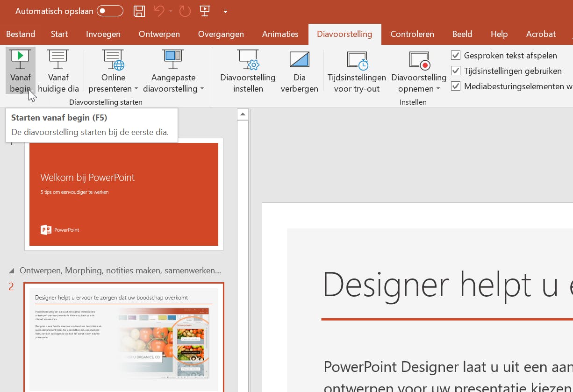Start slideshow with Vanaf begin button

tap(21, 71)
